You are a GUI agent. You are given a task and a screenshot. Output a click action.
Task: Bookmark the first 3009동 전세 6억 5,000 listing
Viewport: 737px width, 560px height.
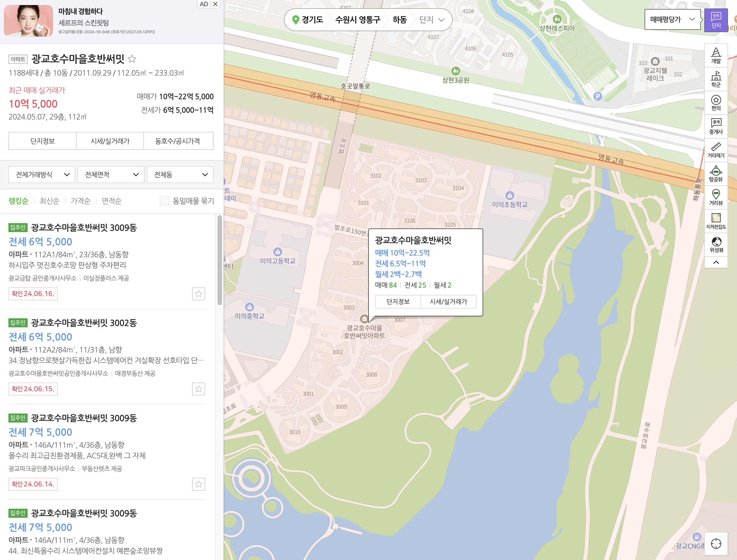198,294
